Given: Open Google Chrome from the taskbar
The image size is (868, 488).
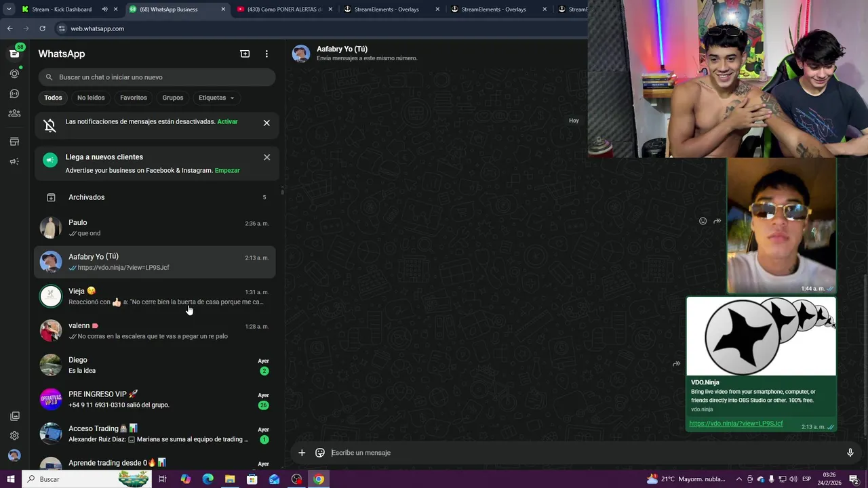Looking at the screenshot, I should [319, 479].
